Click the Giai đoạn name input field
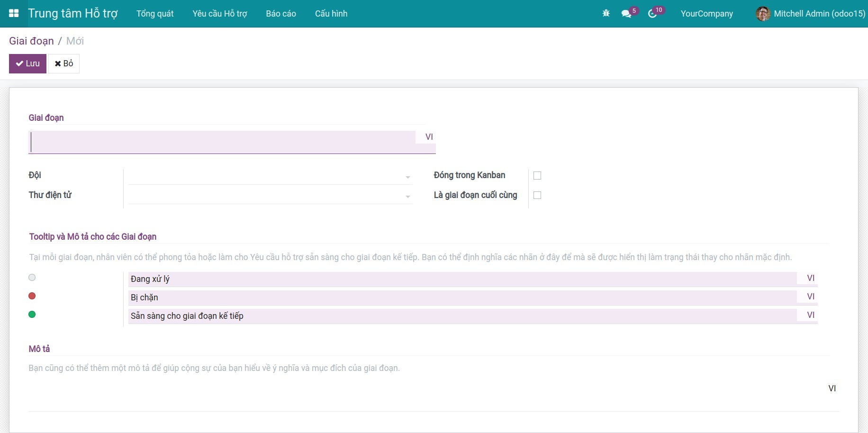The width and height of the screenshot is (868, 433). 222,142
